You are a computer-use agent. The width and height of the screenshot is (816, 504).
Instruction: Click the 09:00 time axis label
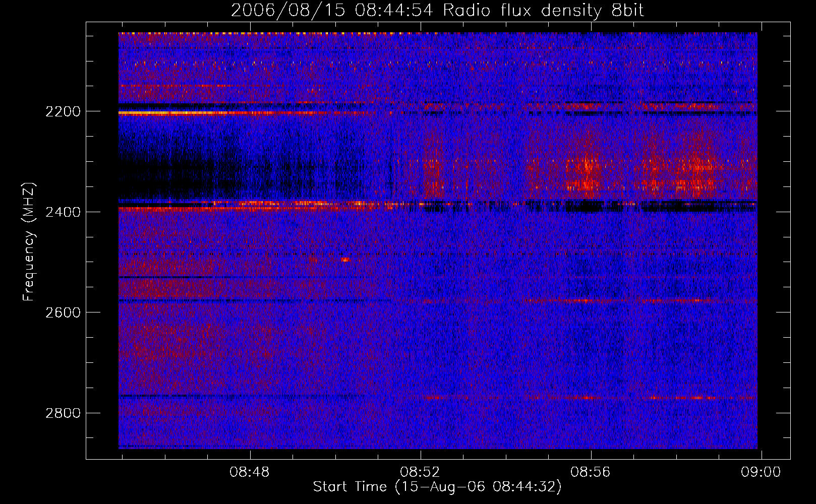(x=761, y=472)
